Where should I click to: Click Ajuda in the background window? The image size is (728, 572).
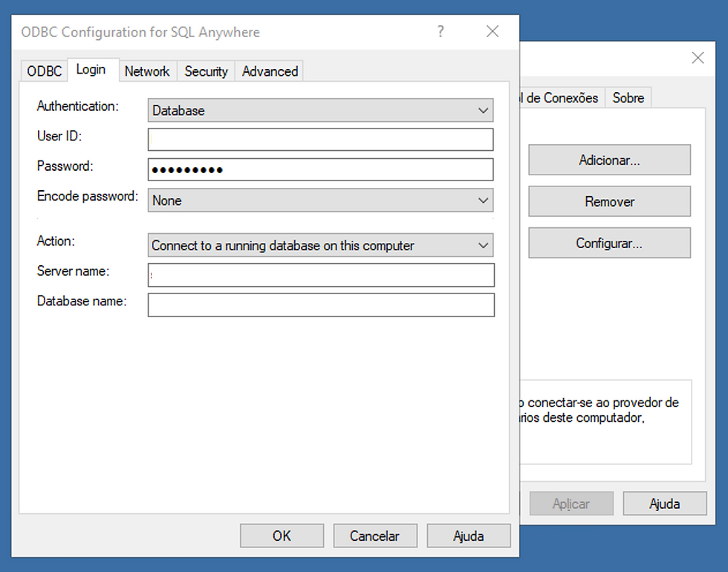pos(665,504)
